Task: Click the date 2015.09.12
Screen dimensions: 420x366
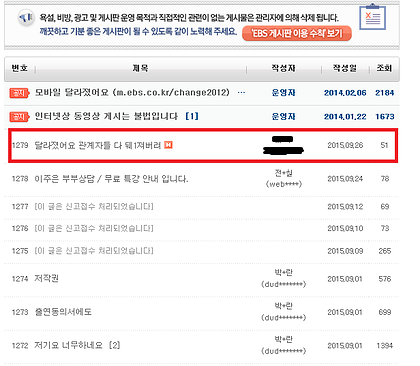Action: click(x=345, y=207)
